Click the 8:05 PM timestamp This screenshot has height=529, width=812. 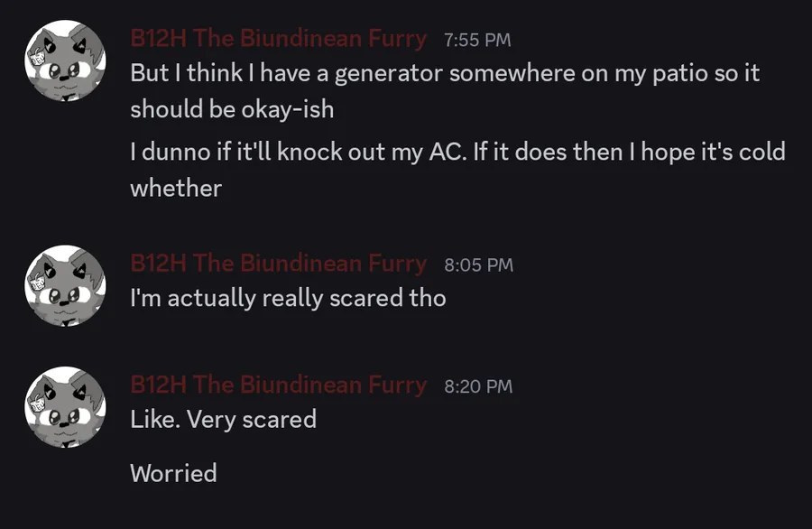pyautogui.click(x=478, y=264)
